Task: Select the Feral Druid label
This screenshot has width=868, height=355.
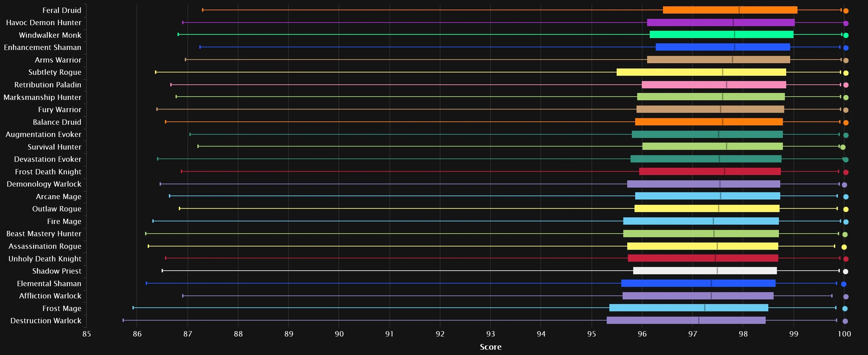Action: point(62,11)
